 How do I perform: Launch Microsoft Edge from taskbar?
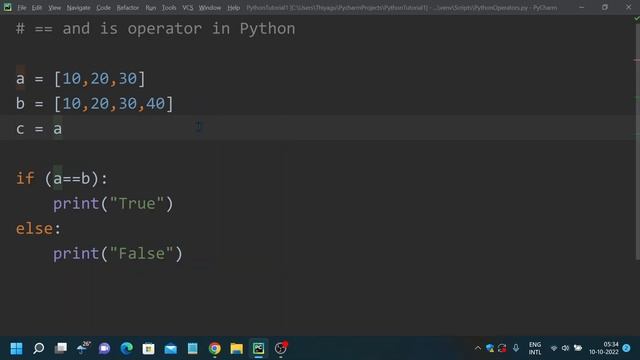tap(127, 348)
